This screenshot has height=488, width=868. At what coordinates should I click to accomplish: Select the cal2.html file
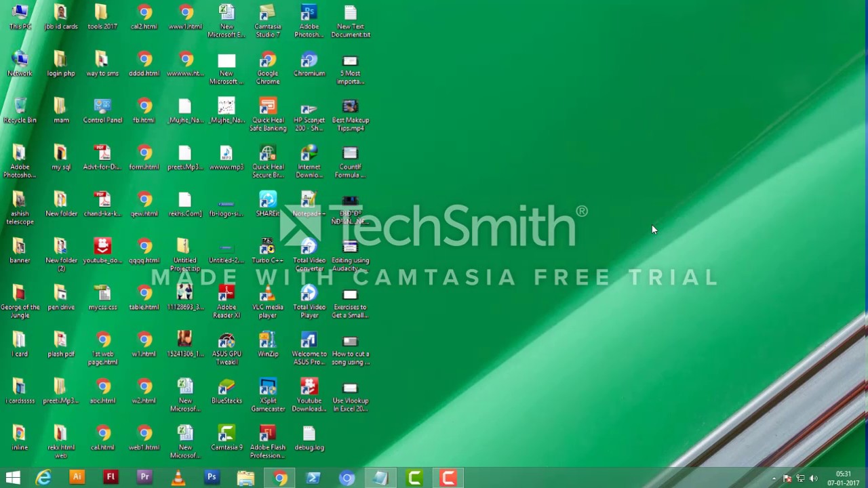click(144, 18)
